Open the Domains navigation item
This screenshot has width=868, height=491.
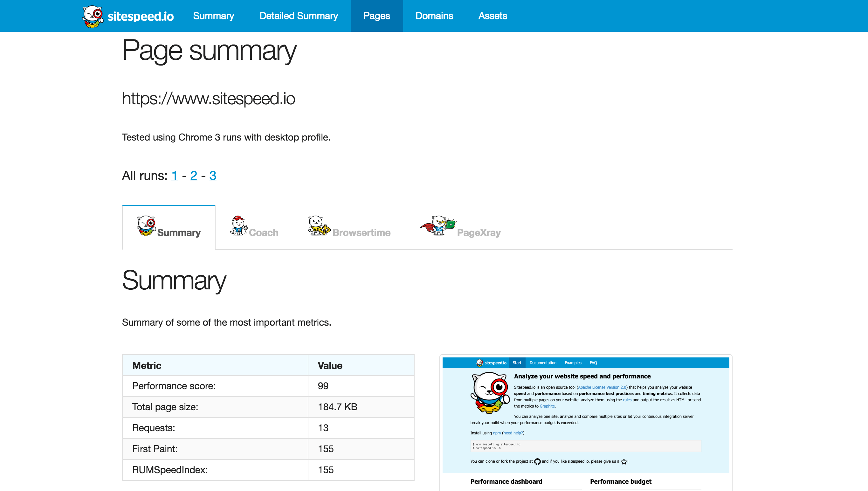[x=434, y=16]
